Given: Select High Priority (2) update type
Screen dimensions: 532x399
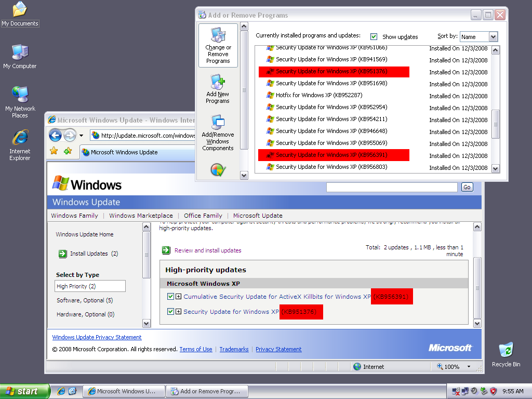Looking at the screenshot, I should [90, 286].
